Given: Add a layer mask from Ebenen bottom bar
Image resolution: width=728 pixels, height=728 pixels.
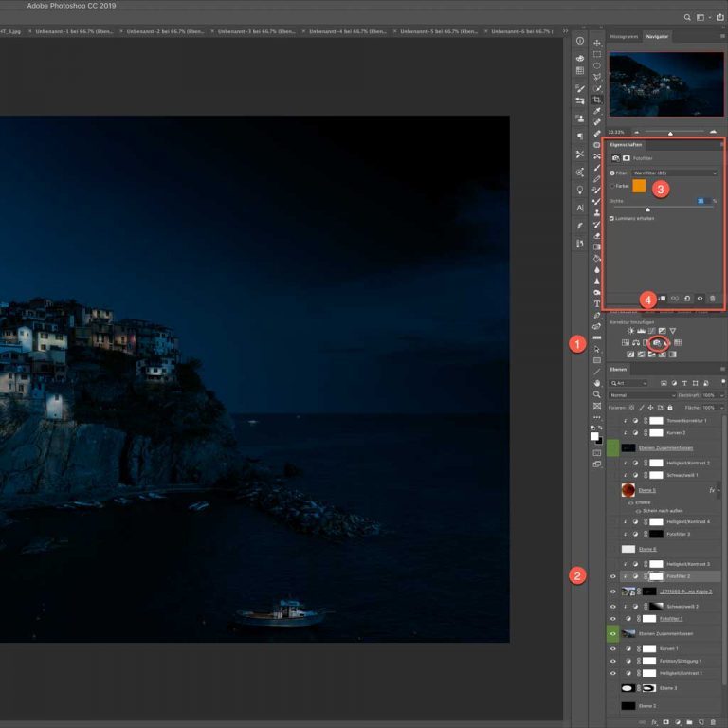Looking at the screenshot, I should pyautogui.click(x=666, y=722).
